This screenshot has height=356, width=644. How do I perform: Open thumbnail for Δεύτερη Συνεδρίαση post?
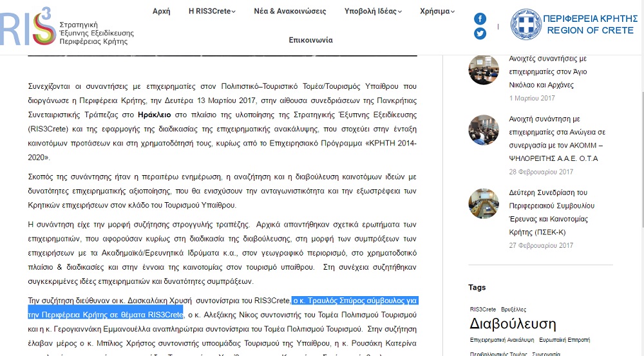click(484, 204)
